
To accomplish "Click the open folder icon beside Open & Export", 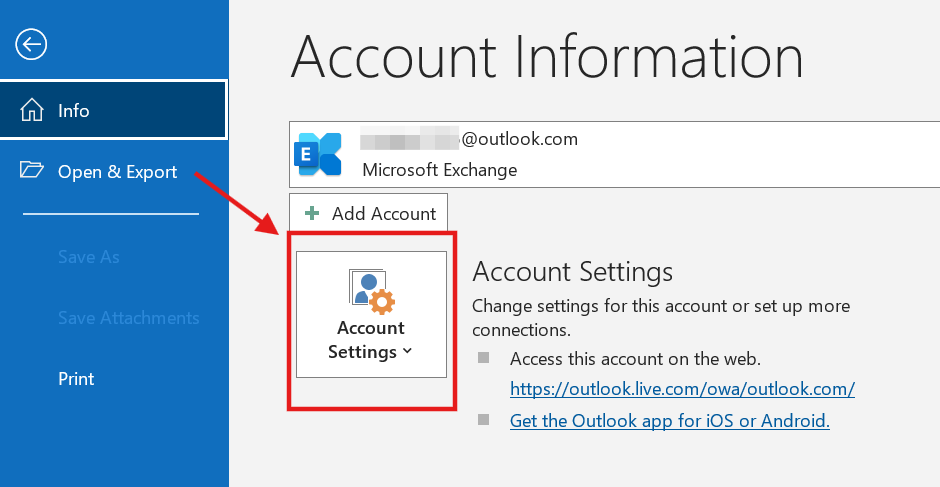I will [x=32, y=170].
